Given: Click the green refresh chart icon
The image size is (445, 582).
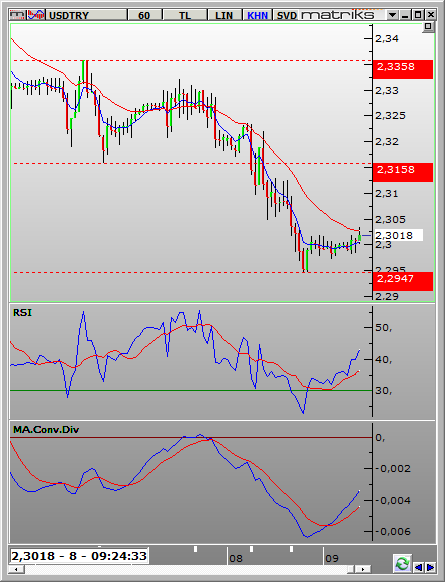Looking at the screenshot, I should click(x=402, y=564).
